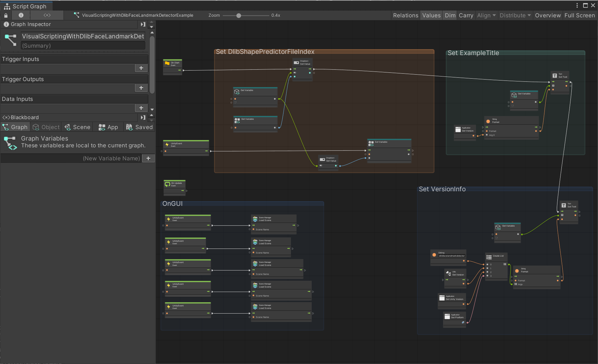Click the On Update event node icon
Image resolution: width=598 pixels, height=364 pixels.
pyautogui.click(x=167, y=184)
